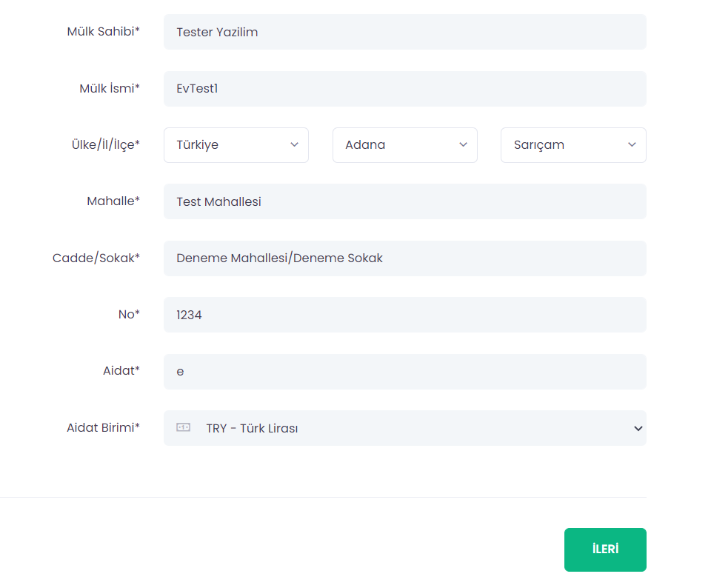
Task: Select the field containing Test Mahallesi
Action: (404, 201)
